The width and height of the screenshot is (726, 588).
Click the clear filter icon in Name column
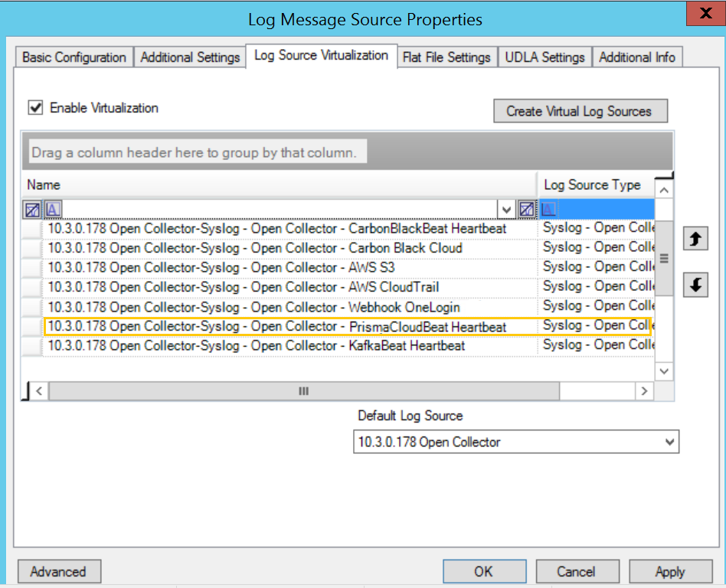click(33, 209)
